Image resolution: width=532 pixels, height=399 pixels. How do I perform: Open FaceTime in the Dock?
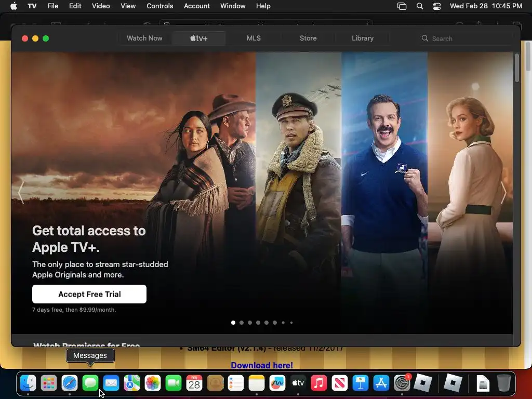tap(174, 383)
